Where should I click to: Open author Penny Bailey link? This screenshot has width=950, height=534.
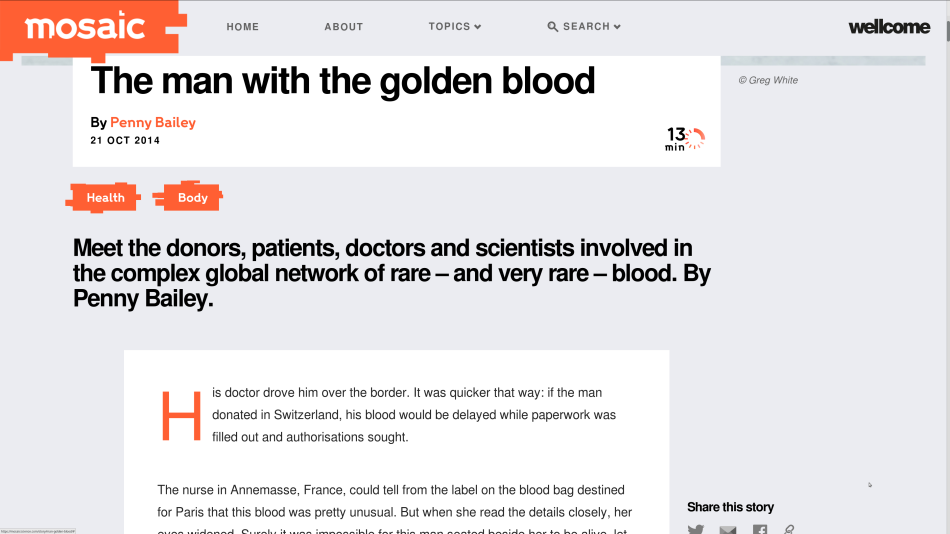[153, 122]
